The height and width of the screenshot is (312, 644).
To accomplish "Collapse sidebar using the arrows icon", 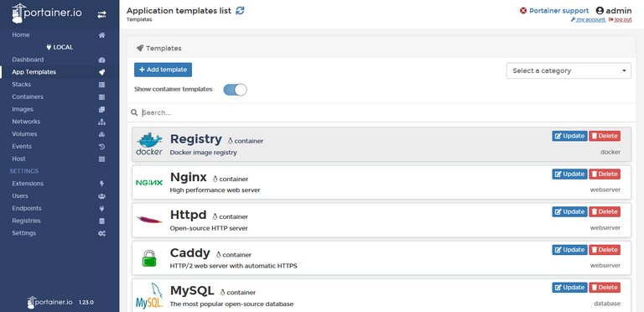I will (101, 14).
